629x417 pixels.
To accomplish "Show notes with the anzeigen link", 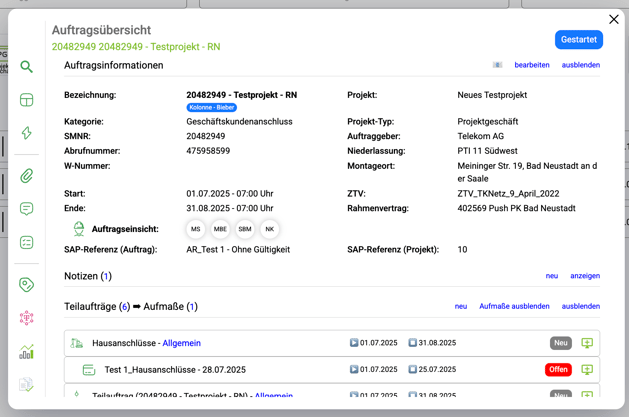I will coord(585,276).
